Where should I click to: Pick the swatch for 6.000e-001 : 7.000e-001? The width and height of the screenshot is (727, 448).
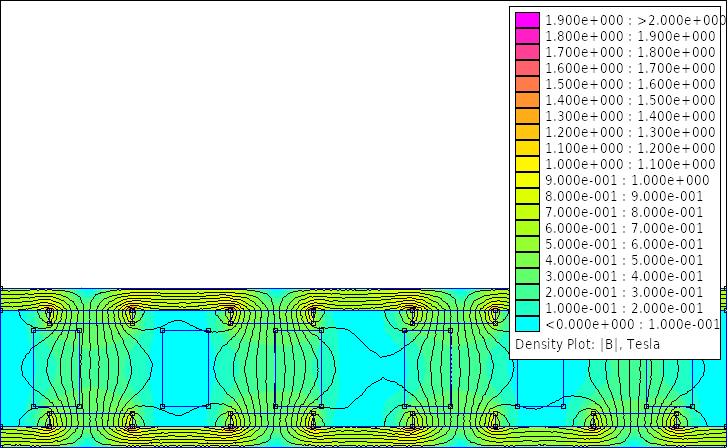pos(527,228)
